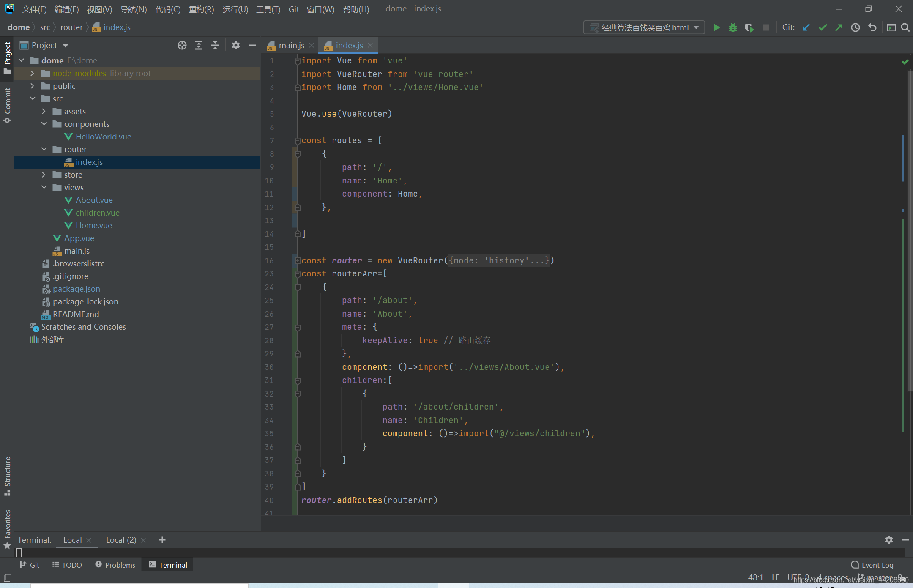Open the Commit tool window sidebar tab
The height and width of the screenshot is (588, 913).
pos(7,105)
